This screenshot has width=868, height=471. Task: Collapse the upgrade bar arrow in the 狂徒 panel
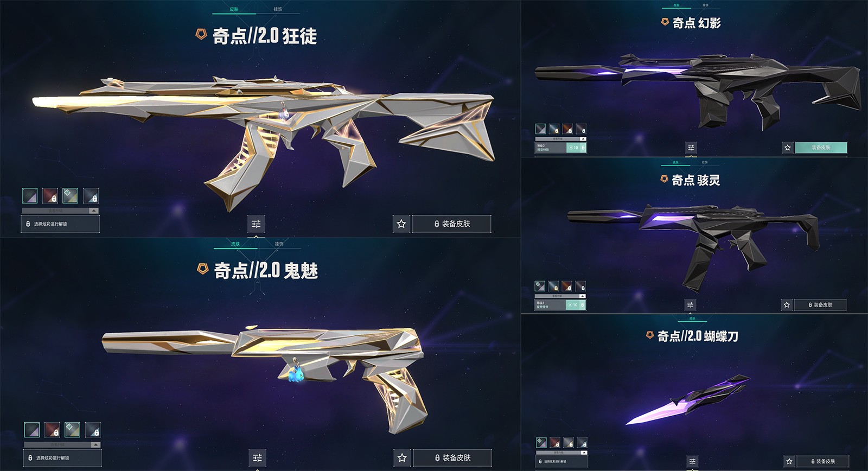coord(94,211)
